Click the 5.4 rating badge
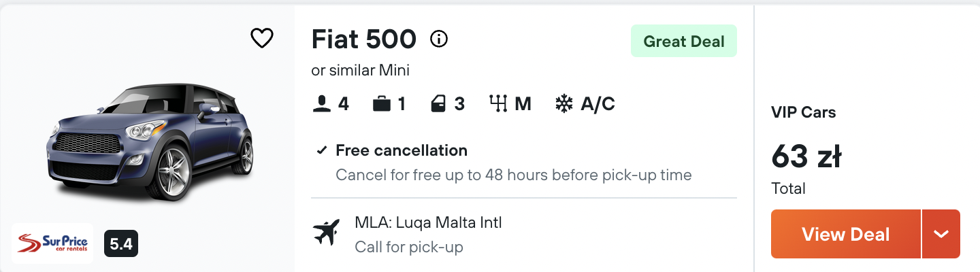 (121, 243)
